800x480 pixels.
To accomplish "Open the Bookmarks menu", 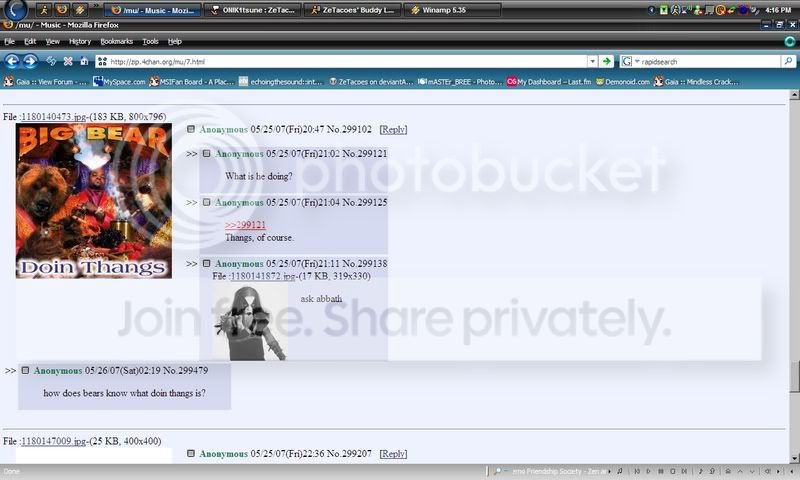I will [116, 41].
